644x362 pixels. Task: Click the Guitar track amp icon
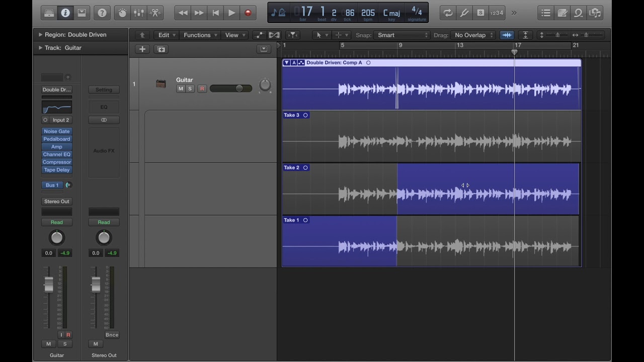point(160,84)
